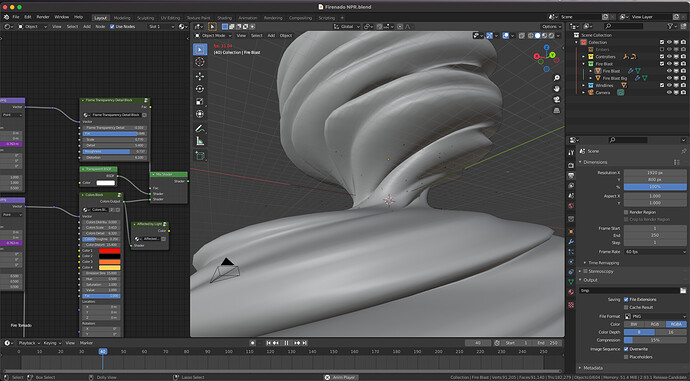
Task: Toggle the Use Nodes checkbox
Action: (112, 27)
